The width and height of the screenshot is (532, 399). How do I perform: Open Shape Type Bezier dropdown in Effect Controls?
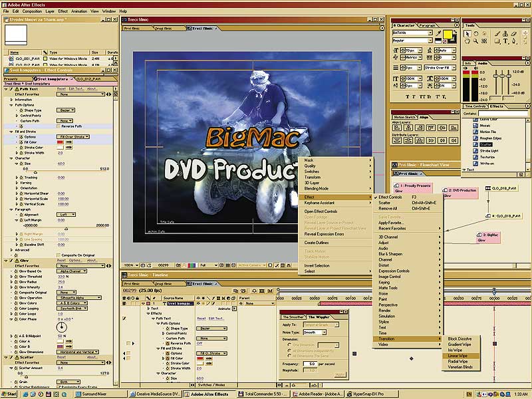tap(66, 110)
